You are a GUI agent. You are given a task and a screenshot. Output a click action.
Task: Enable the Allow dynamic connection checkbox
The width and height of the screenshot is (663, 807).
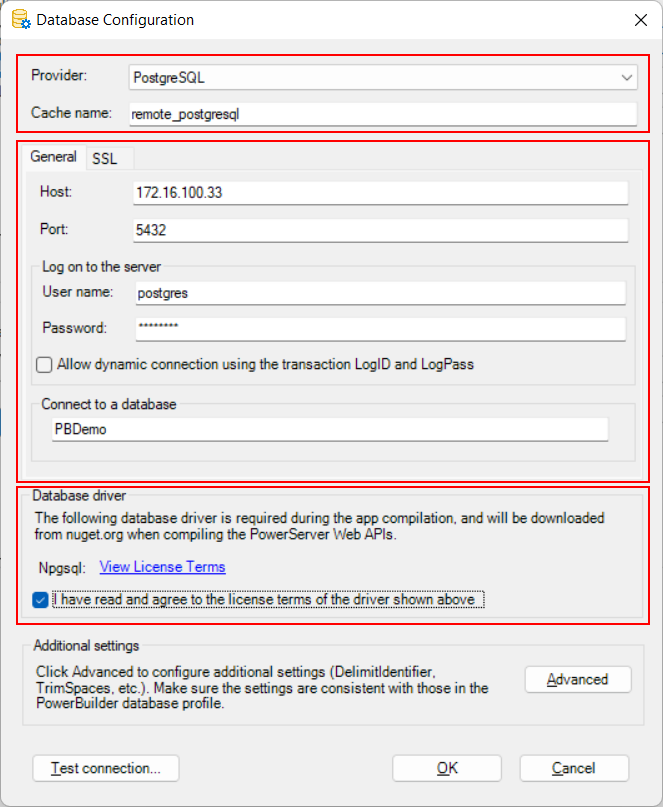(44, 365)
